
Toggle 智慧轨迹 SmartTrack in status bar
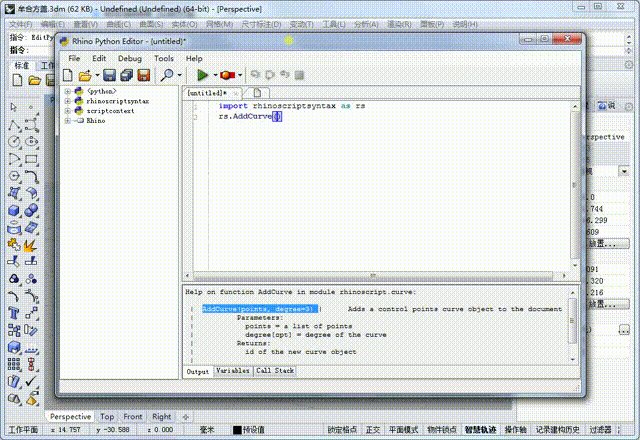click(x=480, y=429)
